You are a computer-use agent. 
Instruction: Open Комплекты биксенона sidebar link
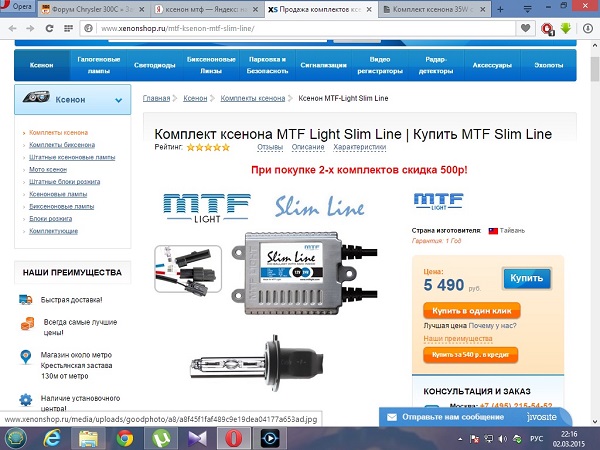pyautogui.click(x=62, y=145)
